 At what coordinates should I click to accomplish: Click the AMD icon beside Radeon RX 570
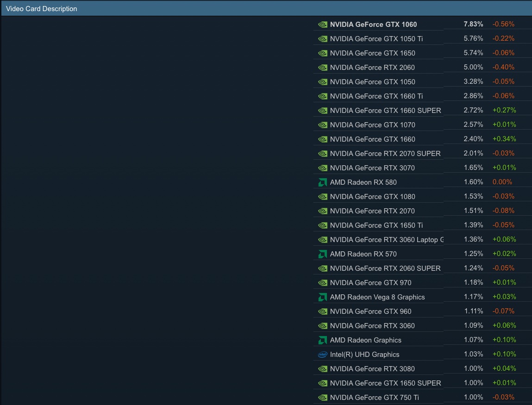(x=323, y=254)
